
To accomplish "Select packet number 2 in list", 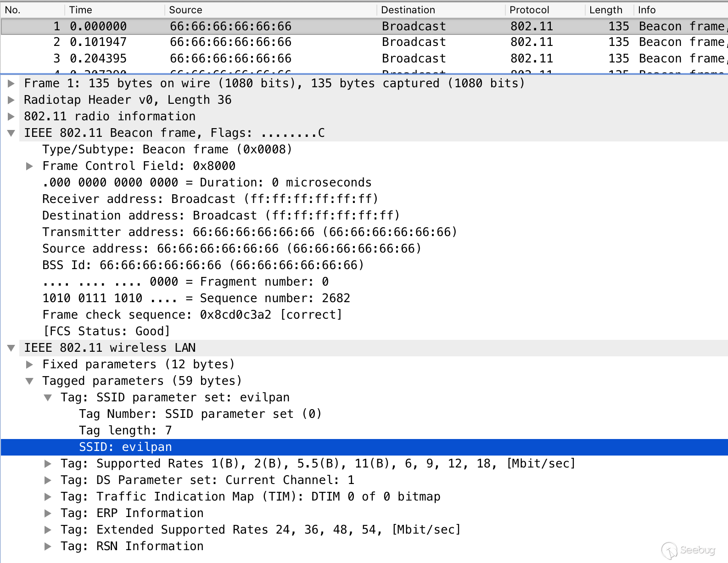I will (364, 42).
